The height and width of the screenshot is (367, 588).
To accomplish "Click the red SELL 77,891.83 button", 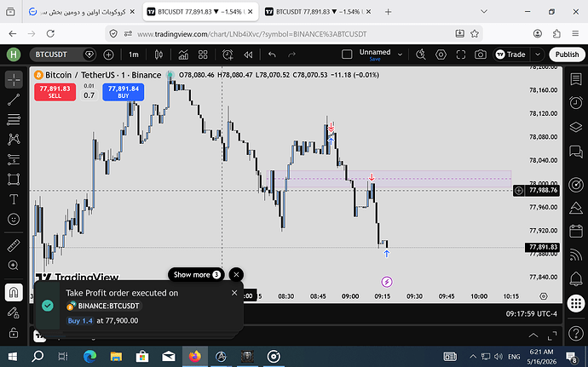I will tap(55, 92).
